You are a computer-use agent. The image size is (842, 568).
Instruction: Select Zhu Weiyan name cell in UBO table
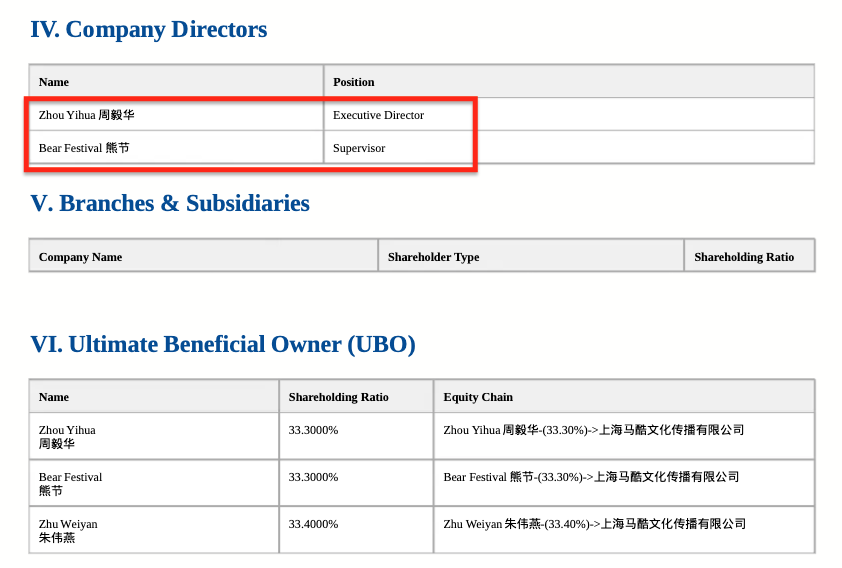tap(68, 530)
